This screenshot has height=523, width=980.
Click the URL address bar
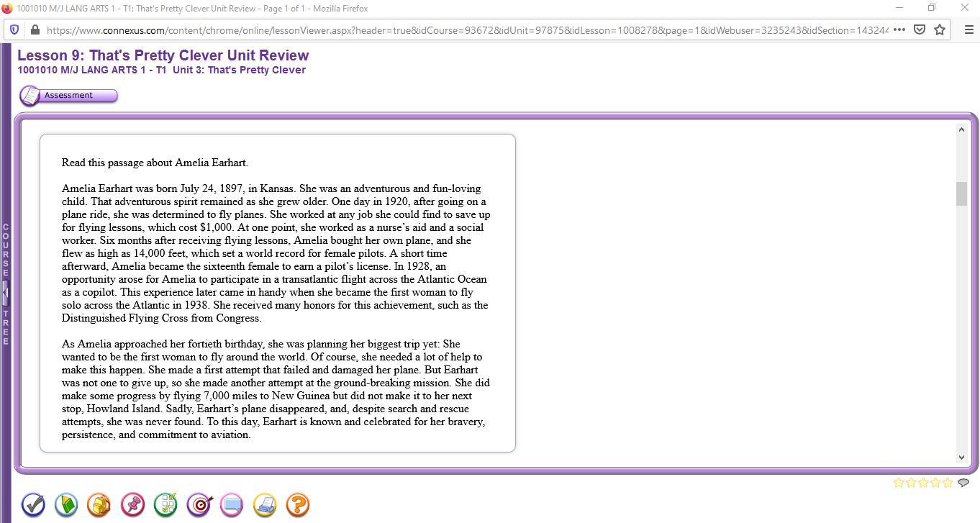[x=466, y=30]
